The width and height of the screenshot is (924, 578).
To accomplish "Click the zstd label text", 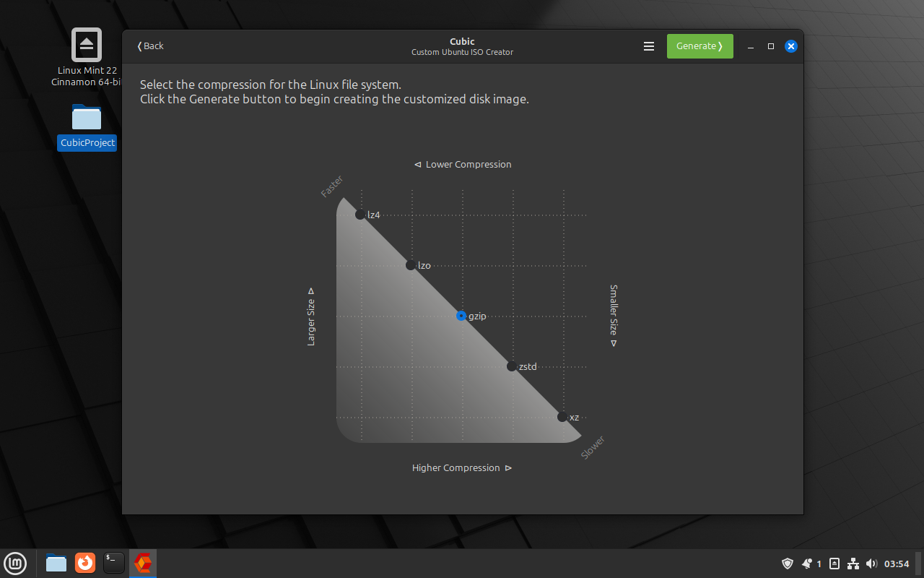I will point(528,366).
